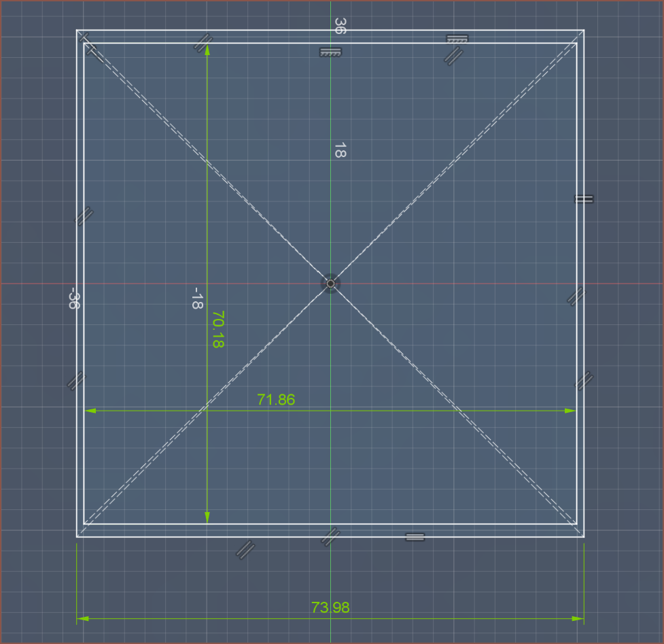Select the lower-right parallel constraint icon
664x644 pixels.
click(x=584, y=381)
